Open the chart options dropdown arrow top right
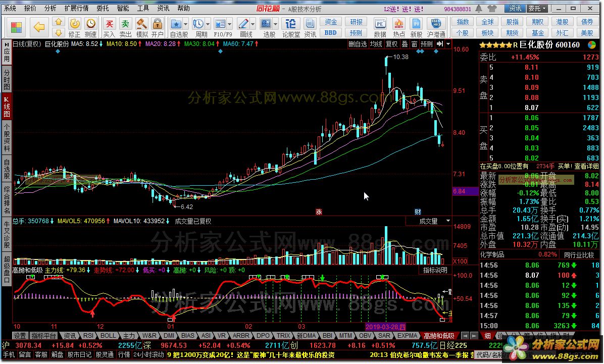This screenshot has width=604, height=364. (448, 44)
